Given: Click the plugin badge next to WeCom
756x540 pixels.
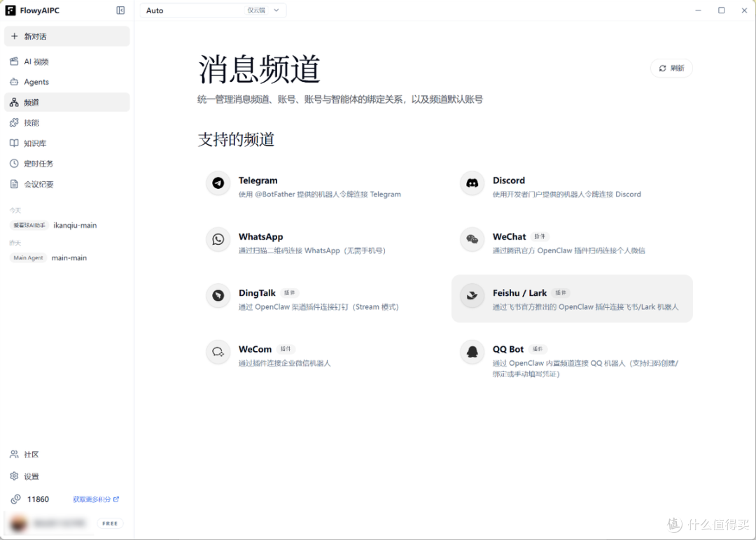Looking at the screenshot, I should [286, 349].
